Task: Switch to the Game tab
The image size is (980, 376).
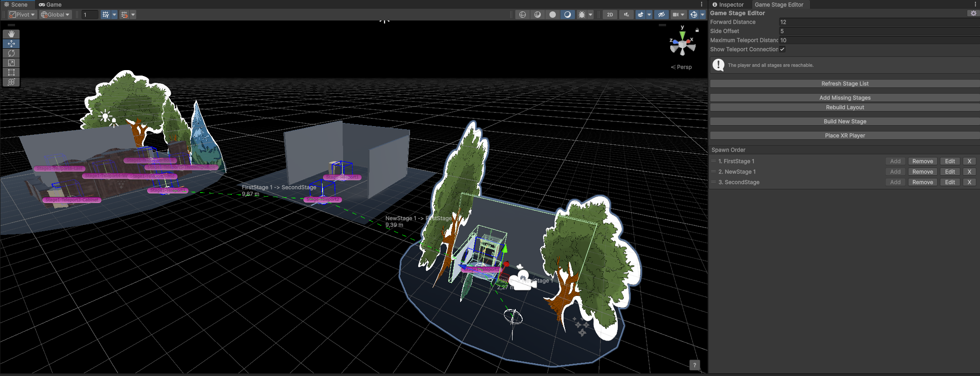Action: click(x=50, y=5)
